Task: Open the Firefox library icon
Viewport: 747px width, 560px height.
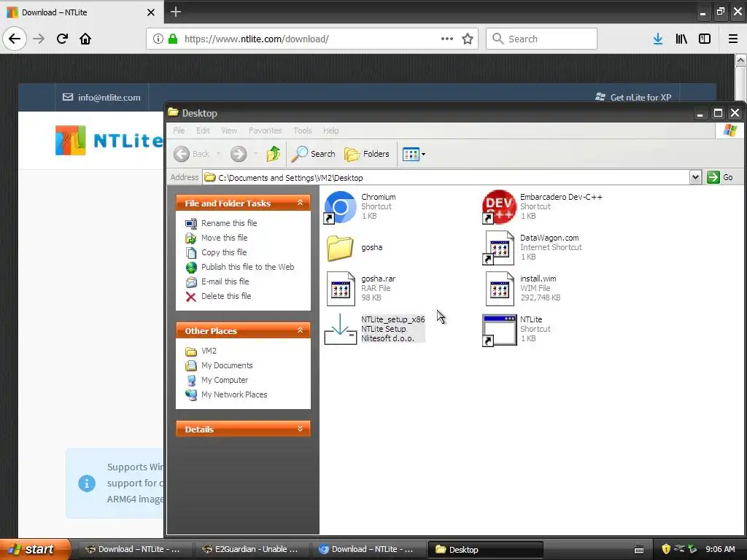Action: (x=681, y=39)
